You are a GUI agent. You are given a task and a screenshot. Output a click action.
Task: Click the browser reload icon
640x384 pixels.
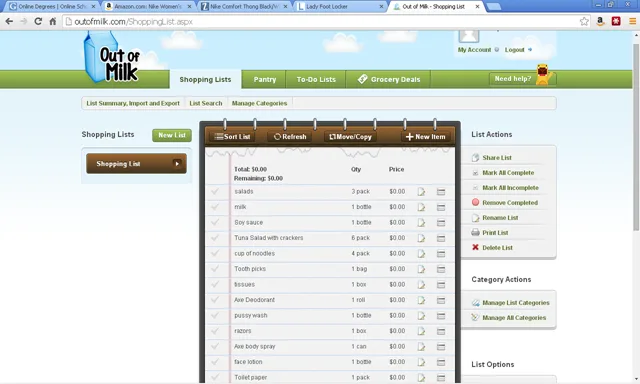[38, 21]
